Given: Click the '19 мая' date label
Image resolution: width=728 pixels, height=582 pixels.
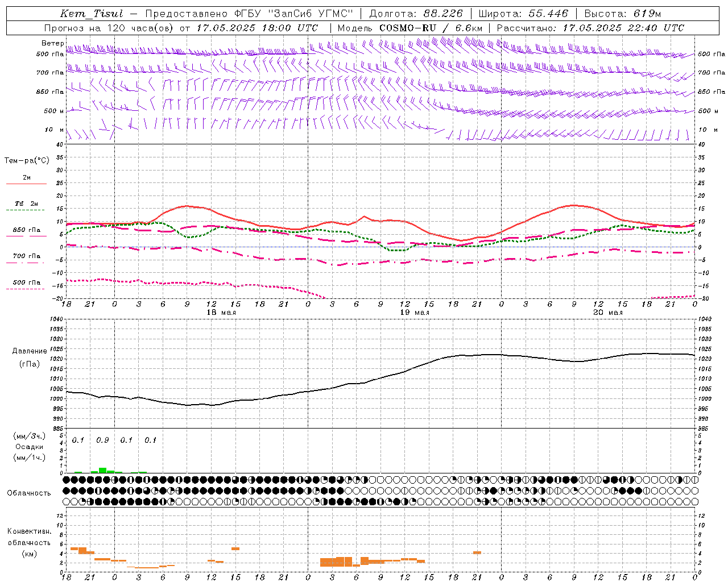Looking at the screenshot, I should pos(415,313).
